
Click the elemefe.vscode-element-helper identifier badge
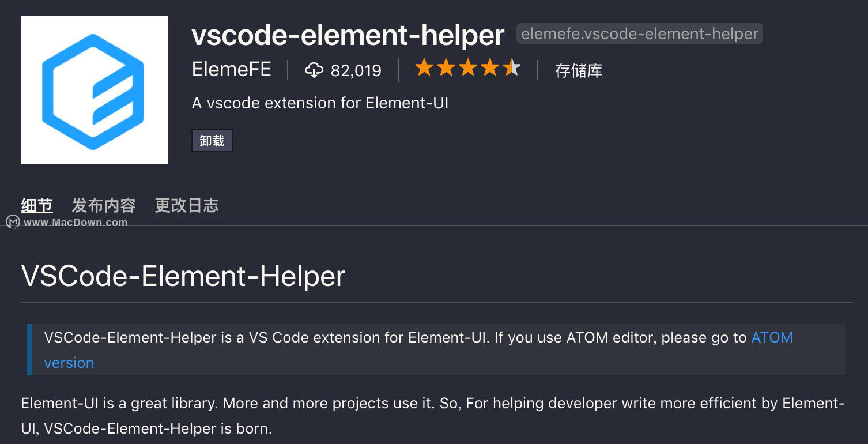(640, 34)
